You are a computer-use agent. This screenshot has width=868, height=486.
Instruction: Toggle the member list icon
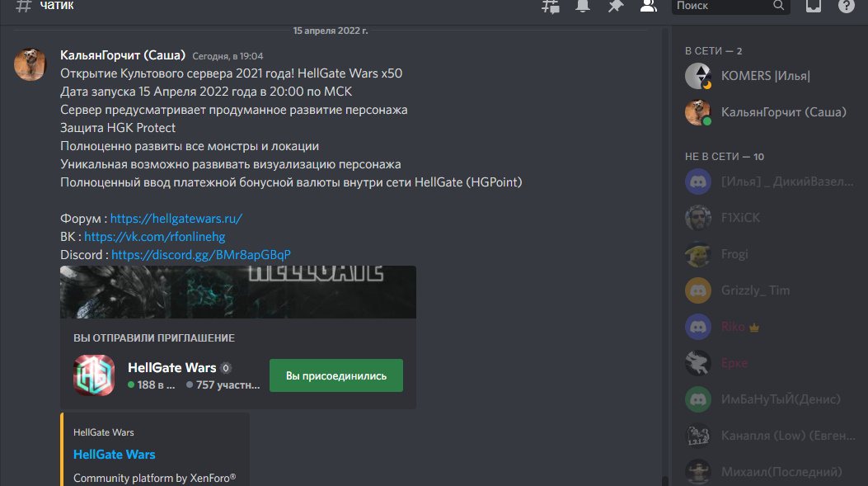(648, 6)
